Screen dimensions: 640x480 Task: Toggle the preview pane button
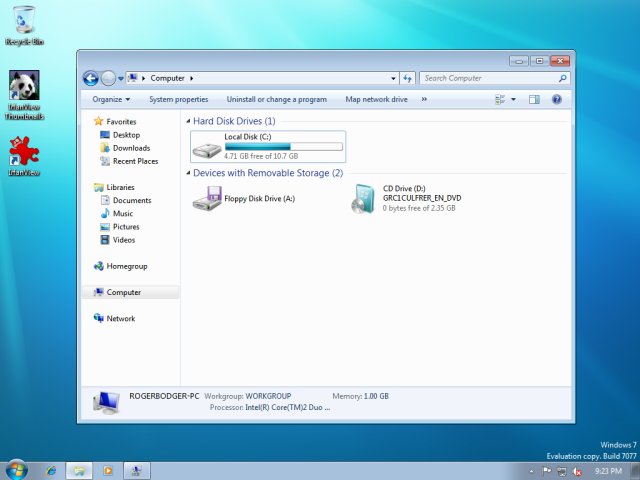[x=534, y=99]
